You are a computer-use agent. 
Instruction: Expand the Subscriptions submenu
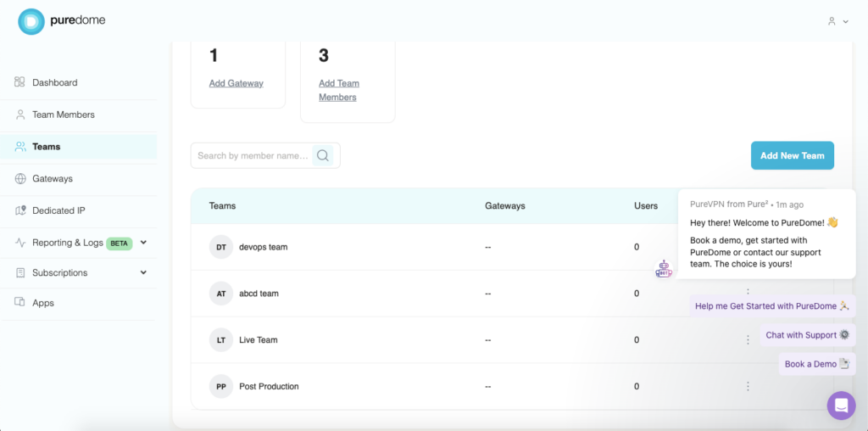coord(143,272)
